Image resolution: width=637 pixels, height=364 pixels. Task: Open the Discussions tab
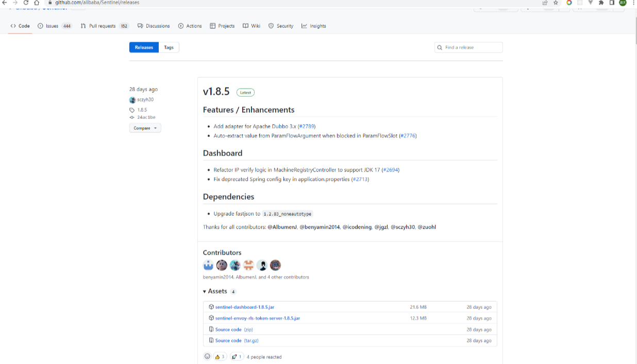[x=154, y=26]
